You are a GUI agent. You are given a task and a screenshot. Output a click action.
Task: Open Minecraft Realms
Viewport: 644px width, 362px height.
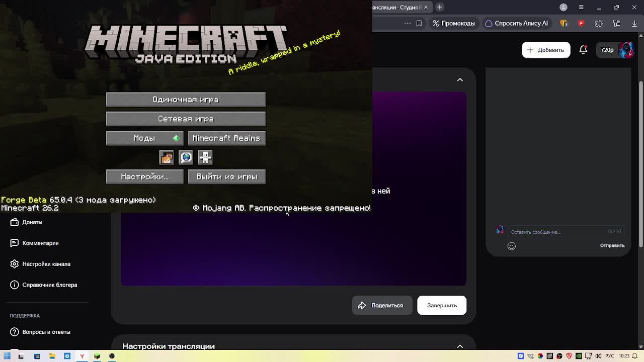tap(227, 138)
